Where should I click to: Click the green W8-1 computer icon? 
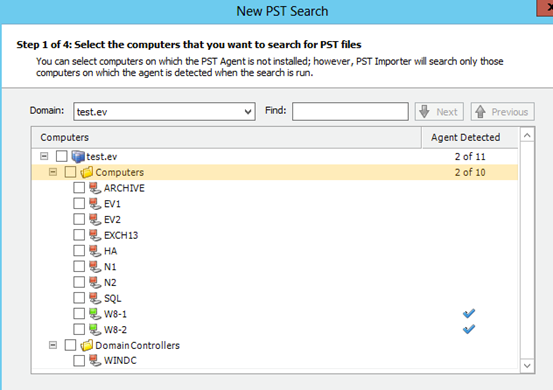(95, 314)
